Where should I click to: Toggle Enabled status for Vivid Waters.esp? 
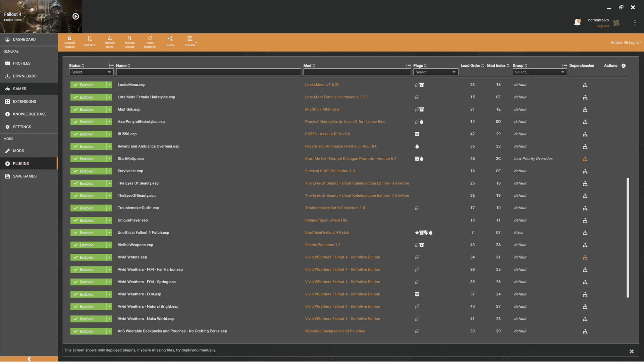[89, 257]
